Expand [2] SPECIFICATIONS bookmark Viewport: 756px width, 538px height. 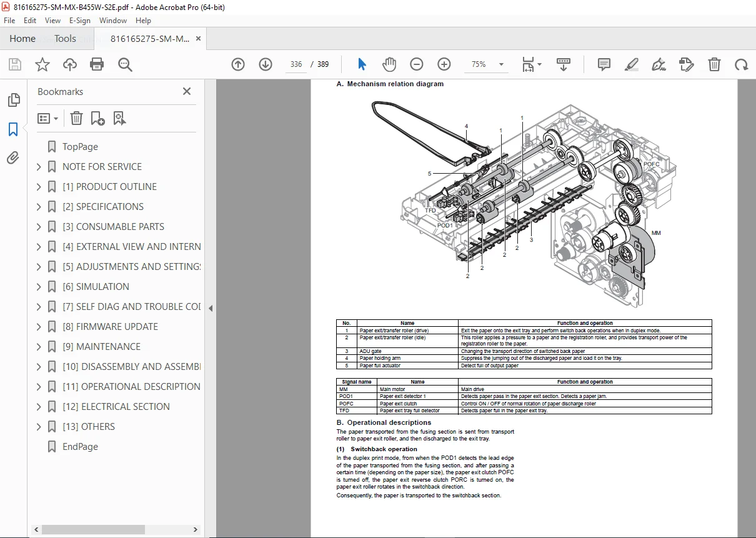[x=39, y=207]
